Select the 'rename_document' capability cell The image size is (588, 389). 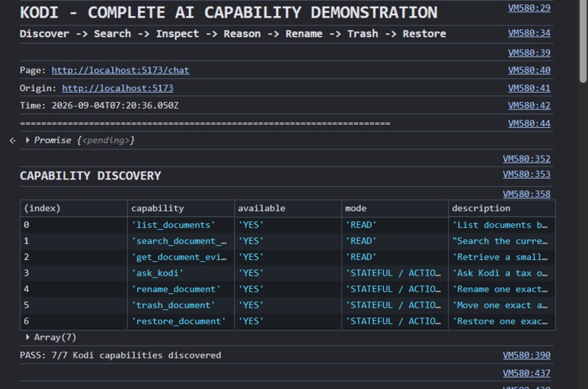[x=181, y=289]
